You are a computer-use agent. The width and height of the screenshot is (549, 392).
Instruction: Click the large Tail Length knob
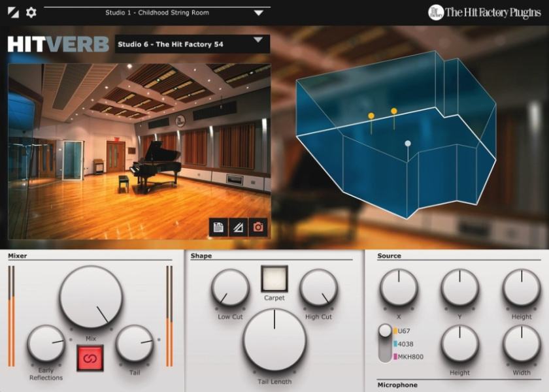(x=274, y=340)
